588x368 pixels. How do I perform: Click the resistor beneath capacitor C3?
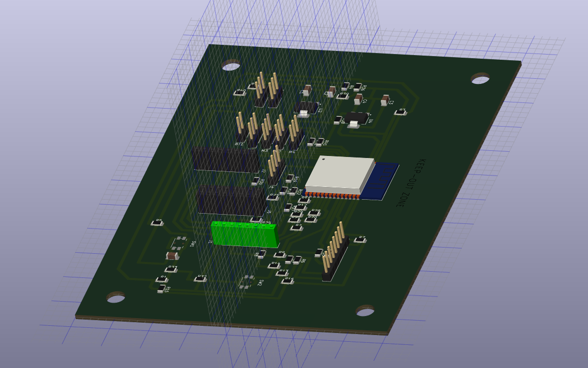tap(401, 112)
